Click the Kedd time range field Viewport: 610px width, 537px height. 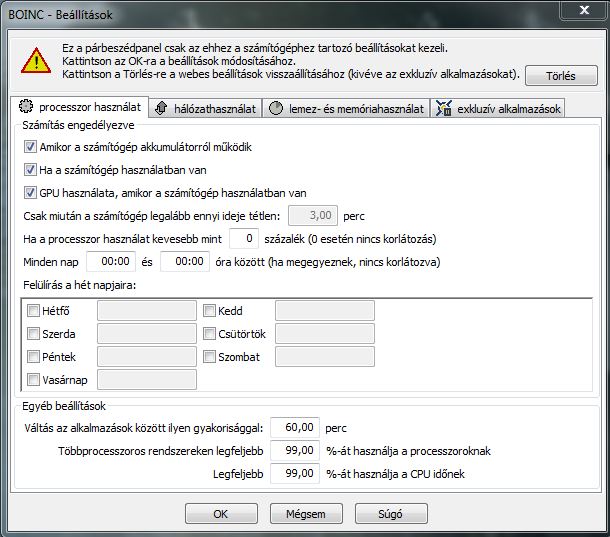[x=325, y=311]
